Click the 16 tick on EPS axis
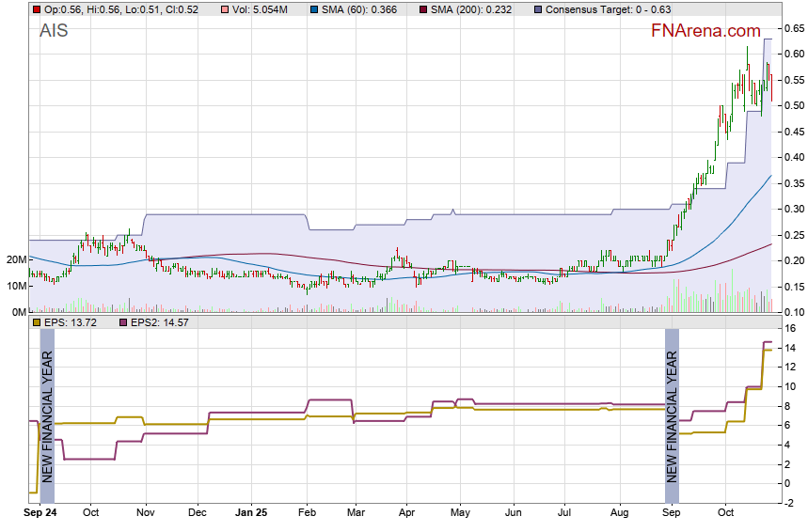Viewport: 808px width, 532px height. pyautogui.click(x=791, y=329)
